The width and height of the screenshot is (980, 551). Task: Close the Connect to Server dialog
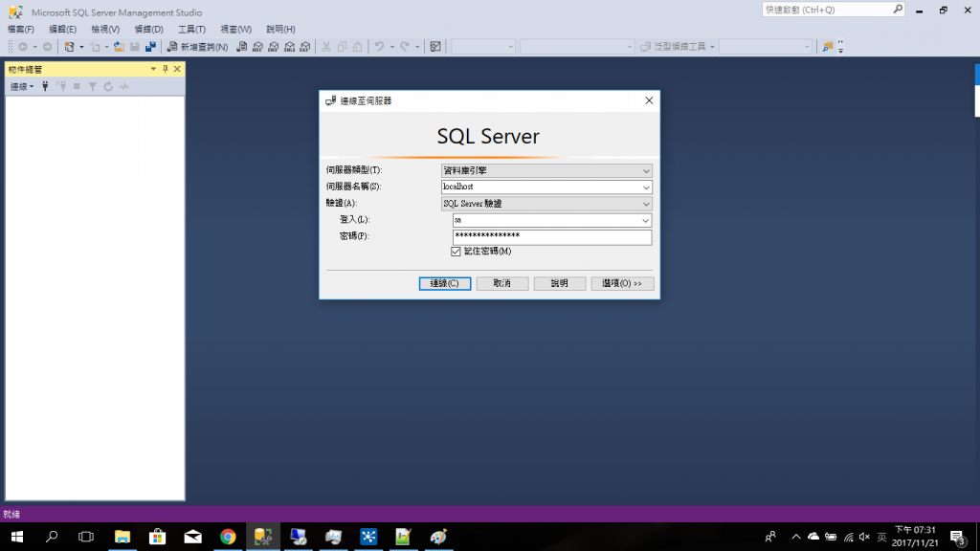[649, 100]
